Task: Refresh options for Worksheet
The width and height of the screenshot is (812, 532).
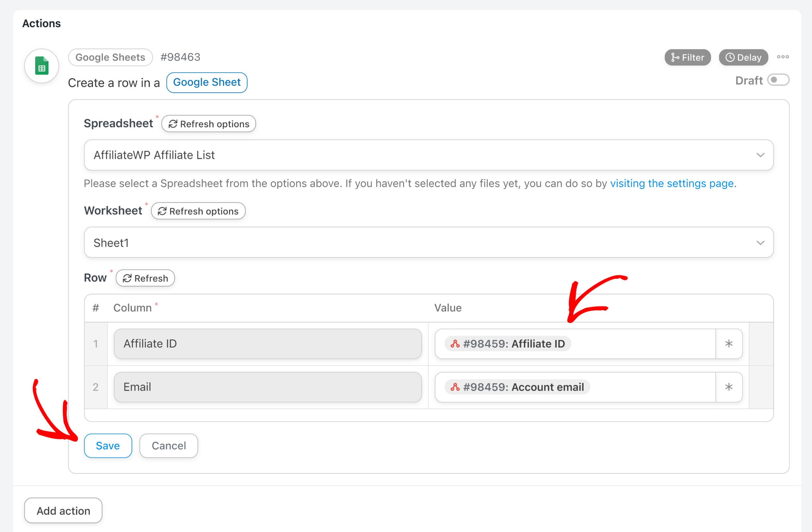Action: (x=198, y=211)
